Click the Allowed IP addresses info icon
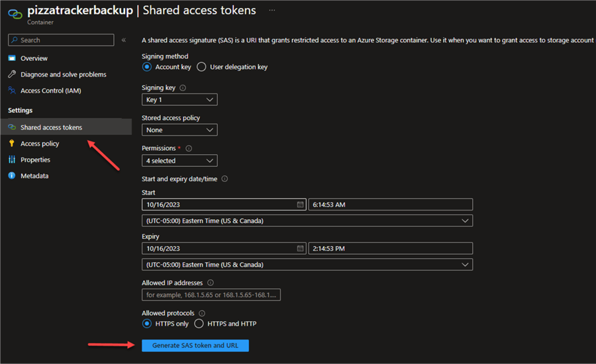Image resolution: width=596 pixels, height=364 pixels. [x=211, y=283]
